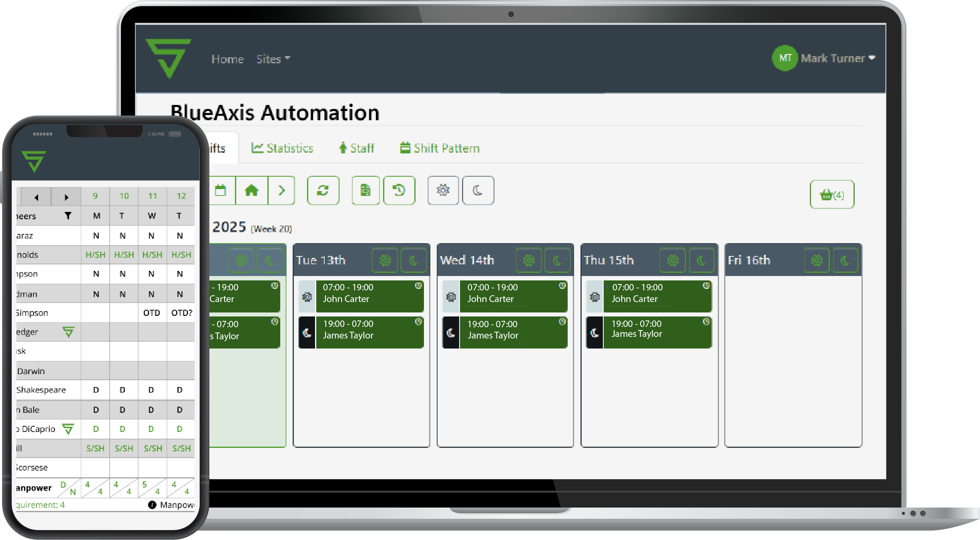Image resolution: width=980 pixels, height=540 pixels.
Task: Toggle the moon icon on Thu 15th header
Action: [x=701, y=260]
